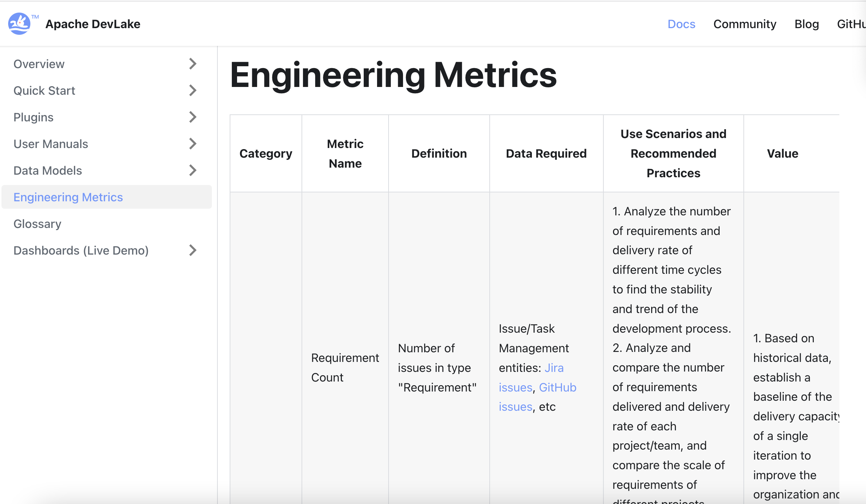Follow the GitHub issues link
This screenshot has height=504, width=866.
pyautogui.click(x=557, y=387)
